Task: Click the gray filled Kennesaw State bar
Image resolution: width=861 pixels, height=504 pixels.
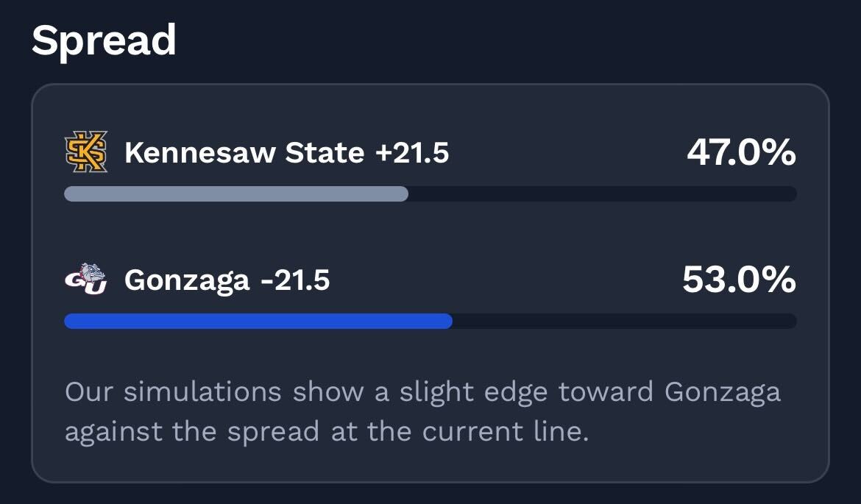Action: coord(235,194)
